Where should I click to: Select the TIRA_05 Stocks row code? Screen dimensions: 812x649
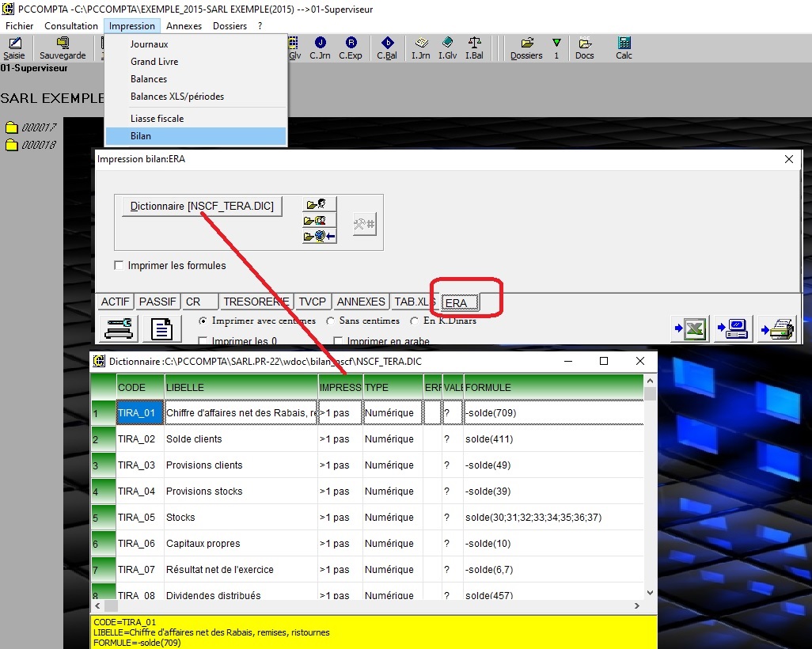coord(137,518)
